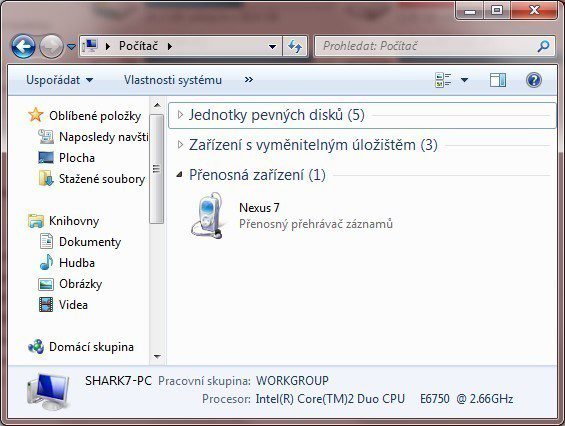The width and height of the screenshot is (565, 426).
Task: Open address bar history dropdown
Action: [273, 46]
